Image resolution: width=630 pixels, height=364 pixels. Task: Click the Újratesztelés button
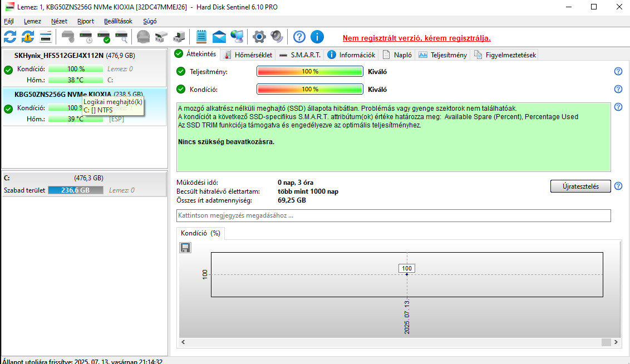[580, 186]
